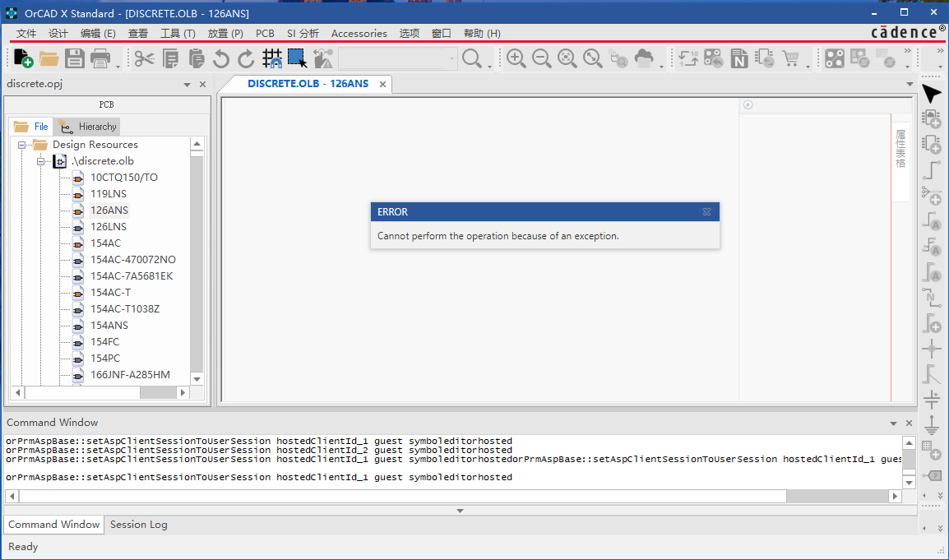Open the 154AC-T part in library

(x=110, y=293)
